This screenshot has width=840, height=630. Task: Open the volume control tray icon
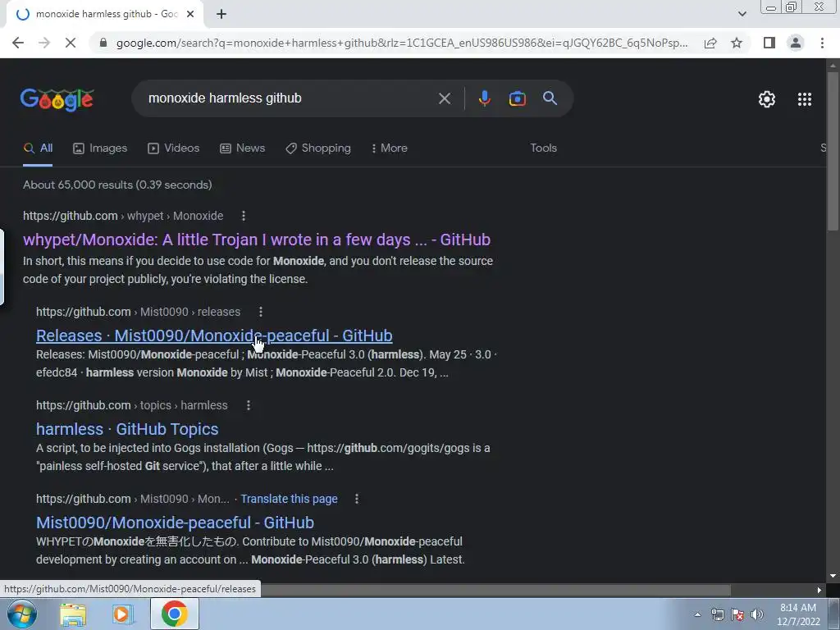(757, 614)
